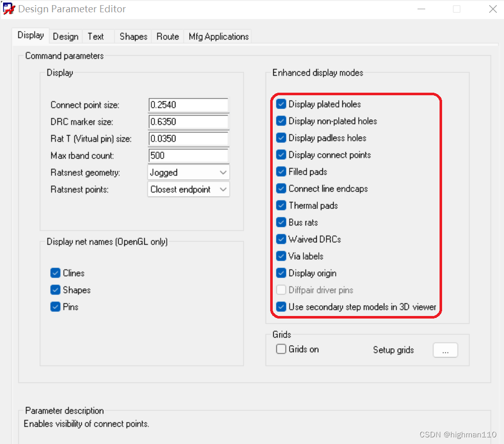This screenshot has width=504, height=444.
Task: Enable the Grids on checkbox
Action: 281,349
